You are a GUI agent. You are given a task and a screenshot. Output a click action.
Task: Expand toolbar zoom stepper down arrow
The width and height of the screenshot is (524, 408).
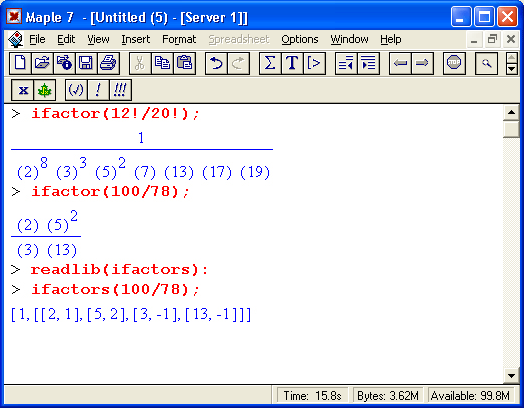coord(512,69)
